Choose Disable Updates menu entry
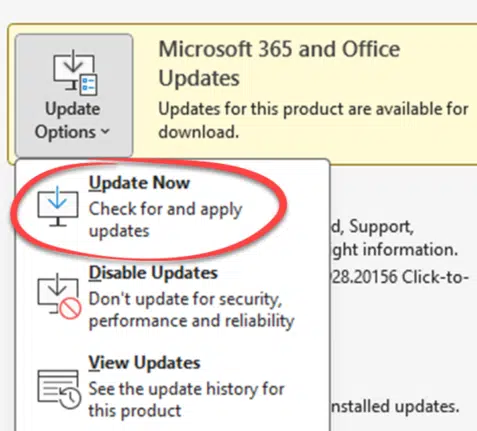The image size is (477, 431). click(153, 273)
